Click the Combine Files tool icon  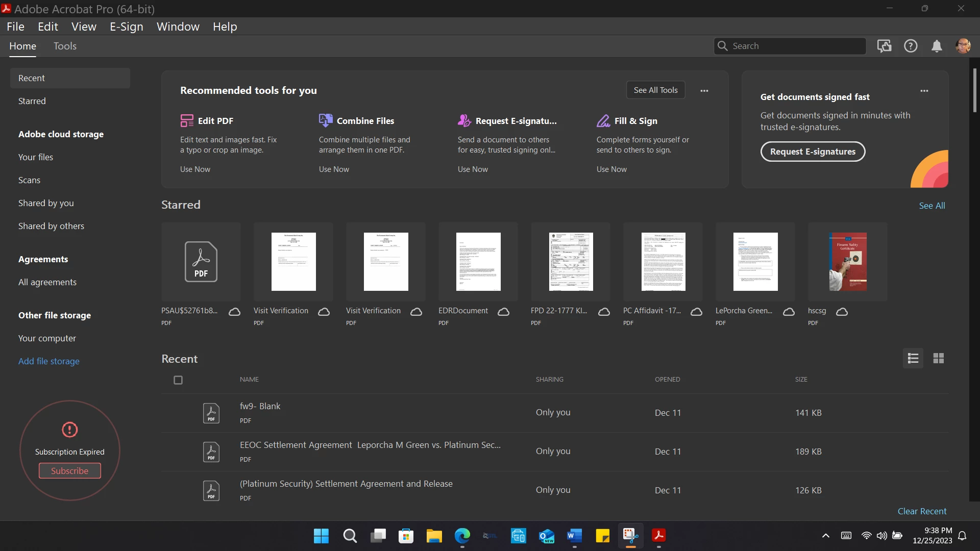click(x=326, y=121)
